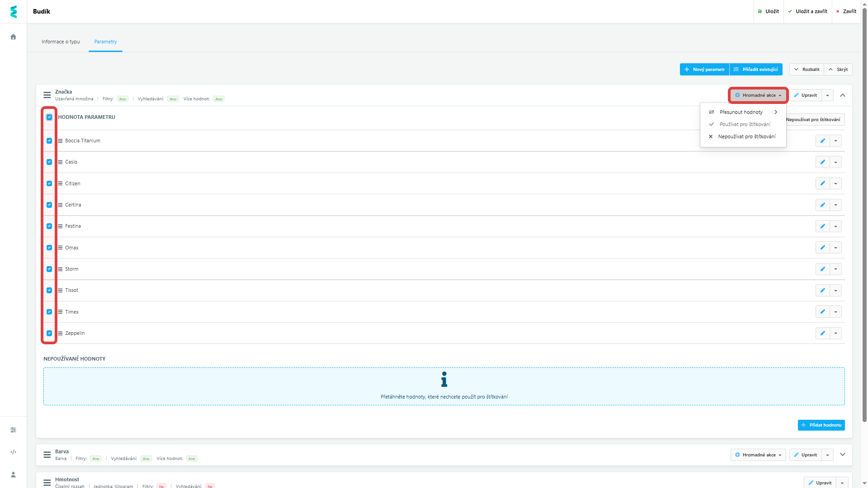Click the pencil edit icon for Zeppelin
The width and height of the screenshot is (868, 488).
point(822,333)
